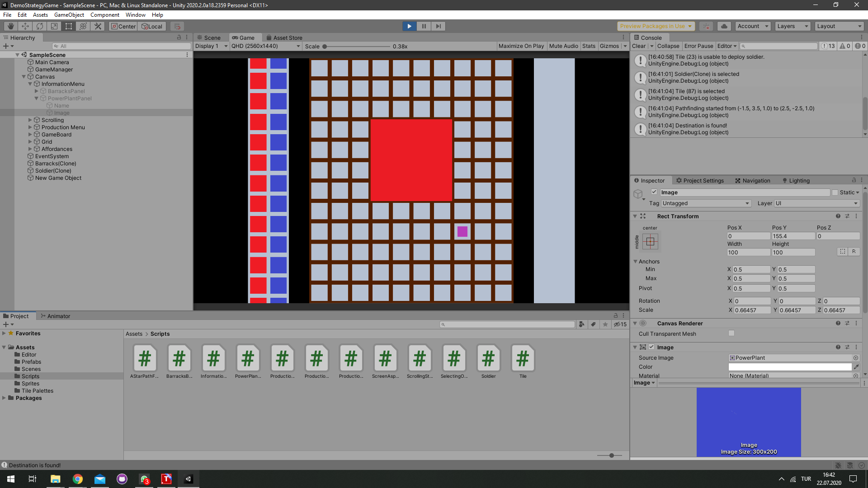Click the Pause playback button

424,26
